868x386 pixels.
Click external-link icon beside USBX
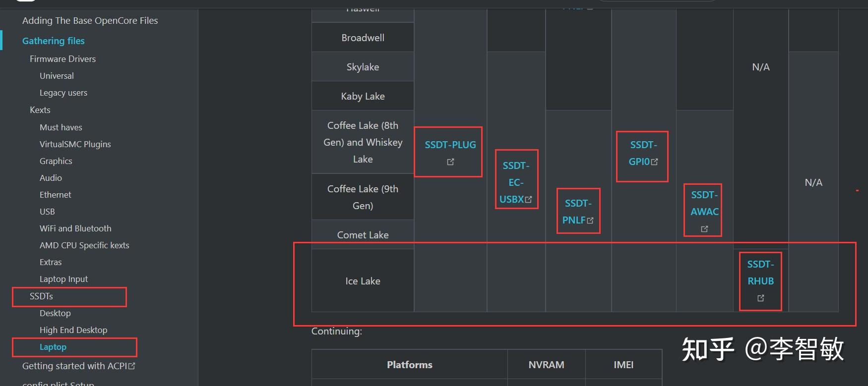click(x=529, y=200)
